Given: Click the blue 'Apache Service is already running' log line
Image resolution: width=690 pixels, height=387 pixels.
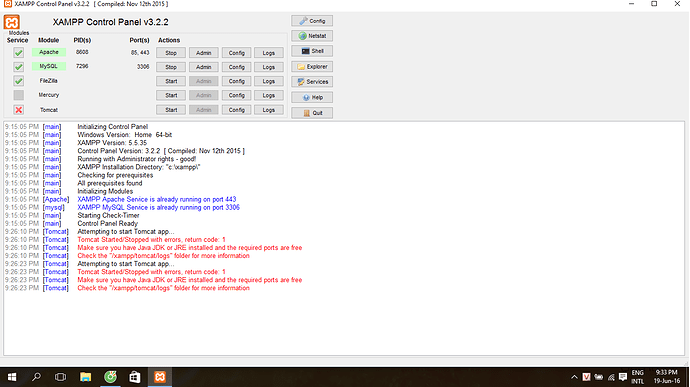Looking at the screenshot, I should tap(157, 199).
